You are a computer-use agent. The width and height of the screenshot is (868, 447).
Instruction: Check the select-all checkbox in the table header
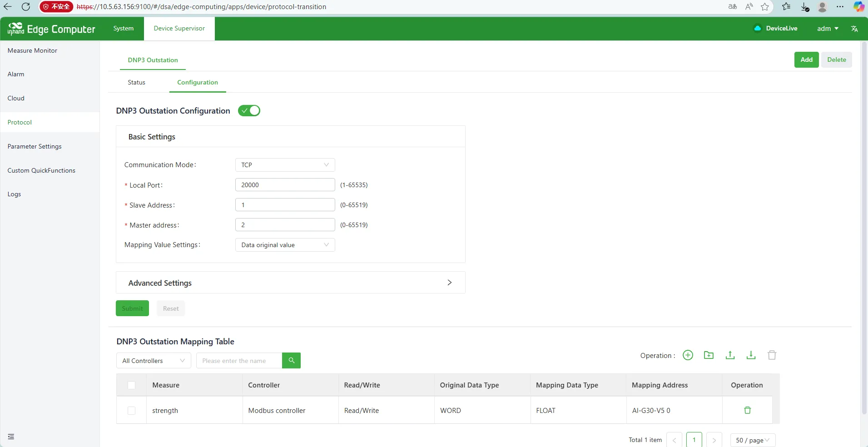click(132, 385)
